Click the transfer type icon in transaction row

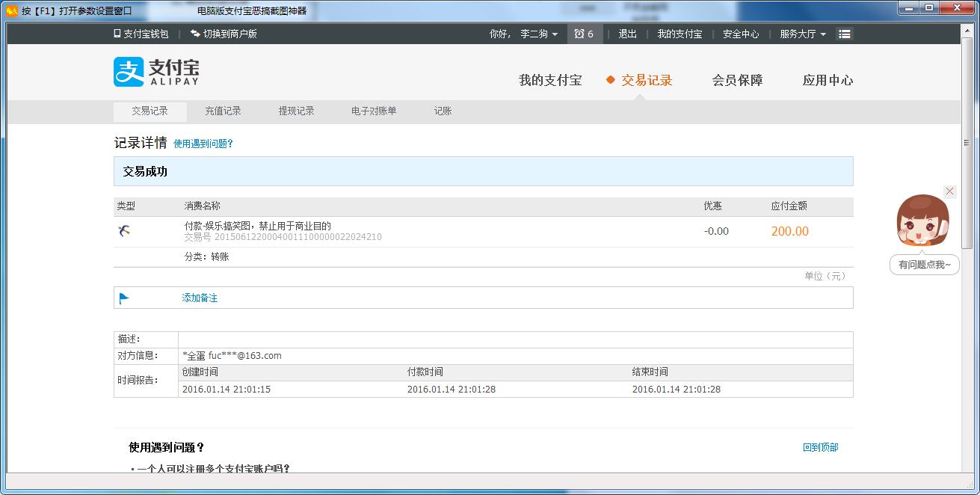click(x=124, y=231)
